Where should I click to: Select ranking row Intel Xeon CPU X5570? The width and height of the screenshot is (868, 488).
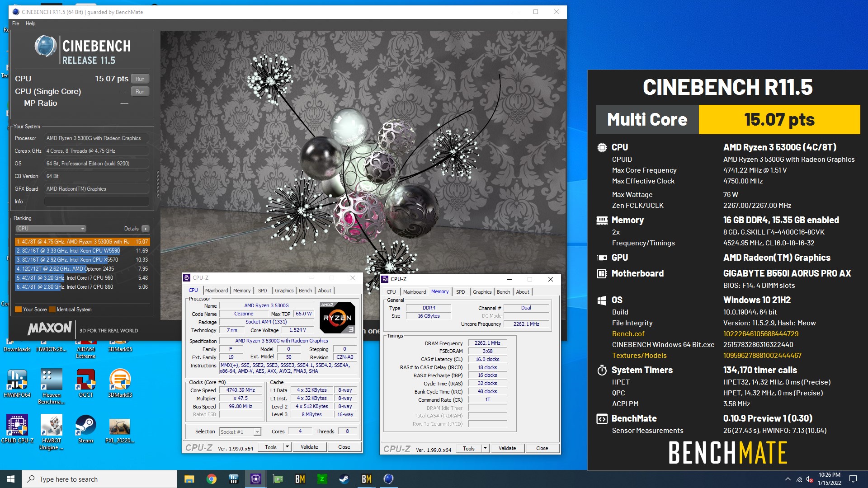coord(82,260)
